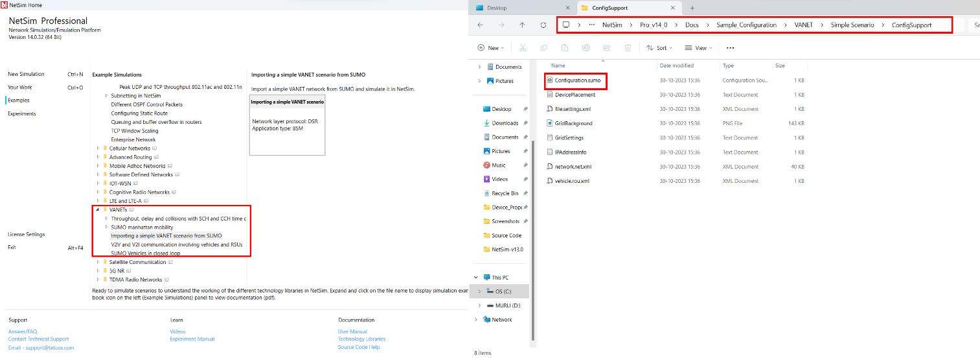980x358 pixels.
Task: Click VANET in the address breadcrumb
Action: (804, 25)
